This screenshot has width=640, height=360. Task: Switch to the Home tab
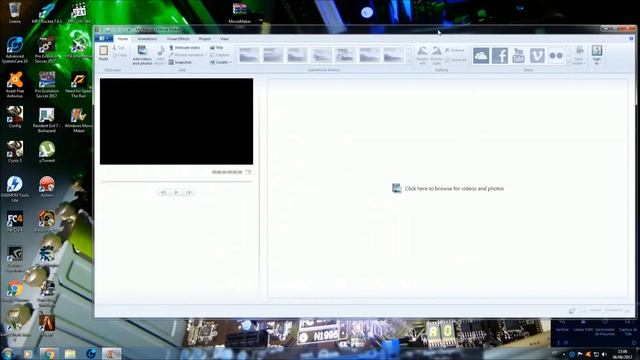[x=123, y=39]
